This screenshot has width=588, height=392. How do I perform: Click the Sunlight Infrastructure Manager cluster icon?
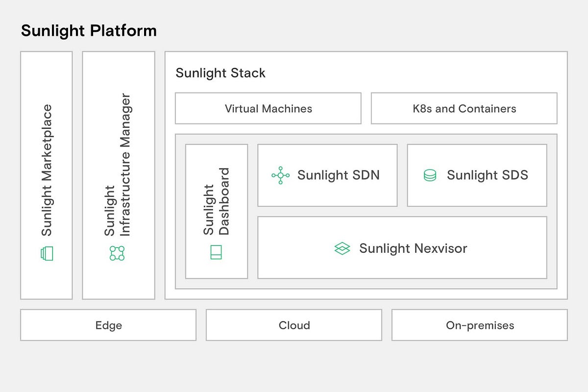point(117,252)
